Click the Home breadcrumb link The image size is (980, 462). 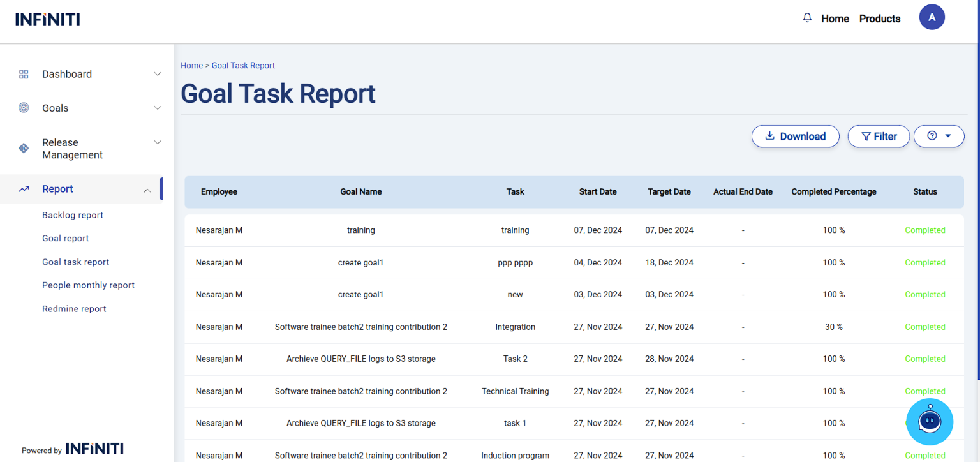coord(191,66)
